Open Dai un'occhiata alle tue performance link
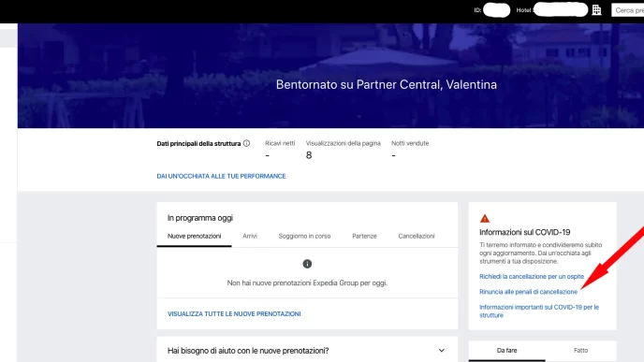Image resolution: width=644 pixels, height=362 pixels. (221, 176)
